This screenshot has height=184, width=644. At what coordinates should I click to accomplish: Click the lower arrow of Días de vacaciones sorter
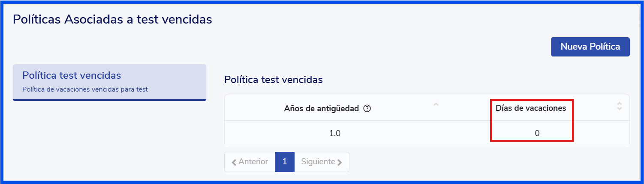[619, 109]
